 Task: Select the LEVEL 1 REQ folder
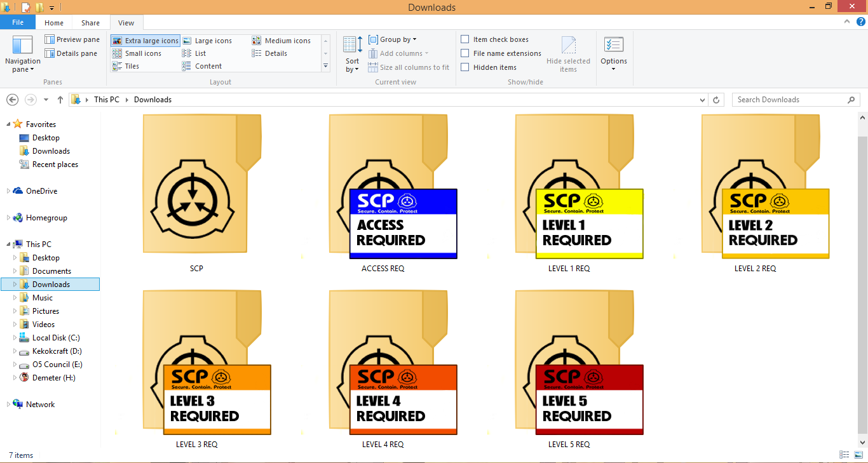(x=569, y=193)
